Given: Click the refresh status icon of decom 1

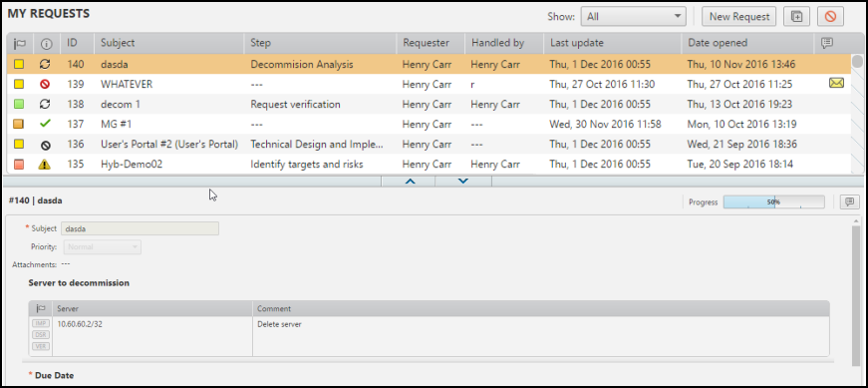Looking at the screenshot, I should 45,104.
